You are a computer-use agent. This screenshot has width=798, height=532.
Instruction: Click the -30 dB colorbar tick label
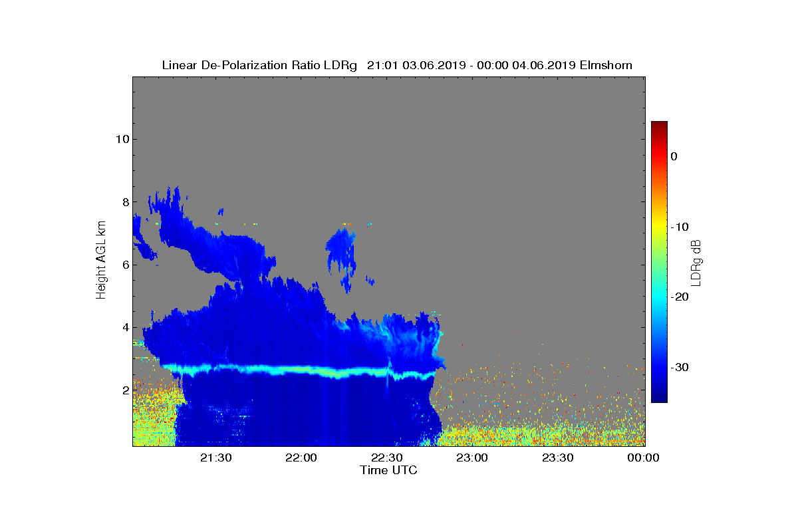[x=678, y=367]
